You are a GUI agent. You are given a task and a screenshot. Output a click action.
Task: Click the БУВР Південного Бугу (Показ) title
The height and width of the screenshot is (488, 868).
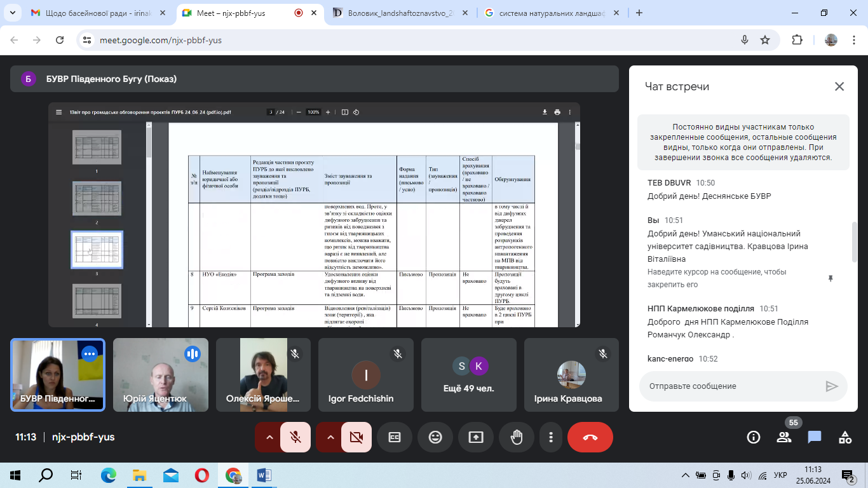[111, 79]
